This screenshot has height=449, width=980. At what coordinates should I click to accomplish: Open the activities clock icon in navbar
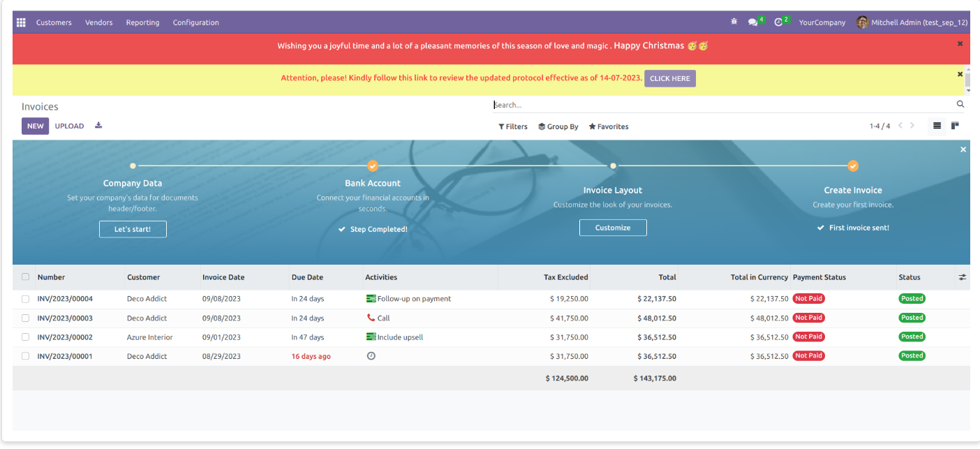(779, 22)
